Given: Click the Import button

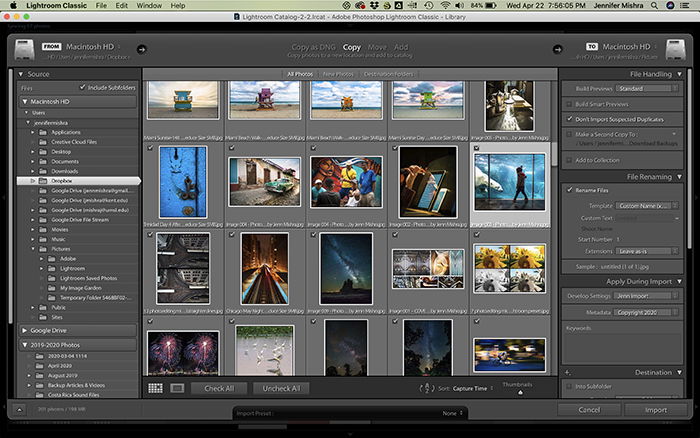Looking at the screenshot, I should 656,410.
